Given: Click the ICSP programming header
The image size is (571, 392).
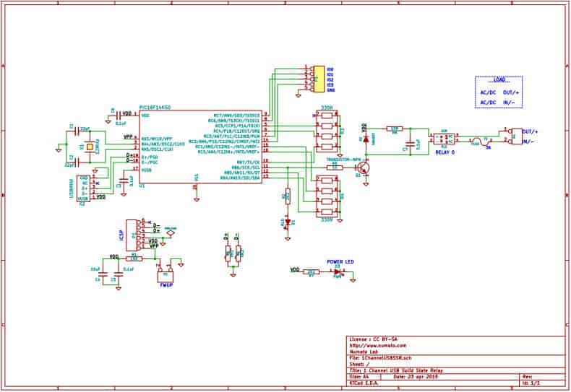Looking at the screenshot, I should point(131,233).
